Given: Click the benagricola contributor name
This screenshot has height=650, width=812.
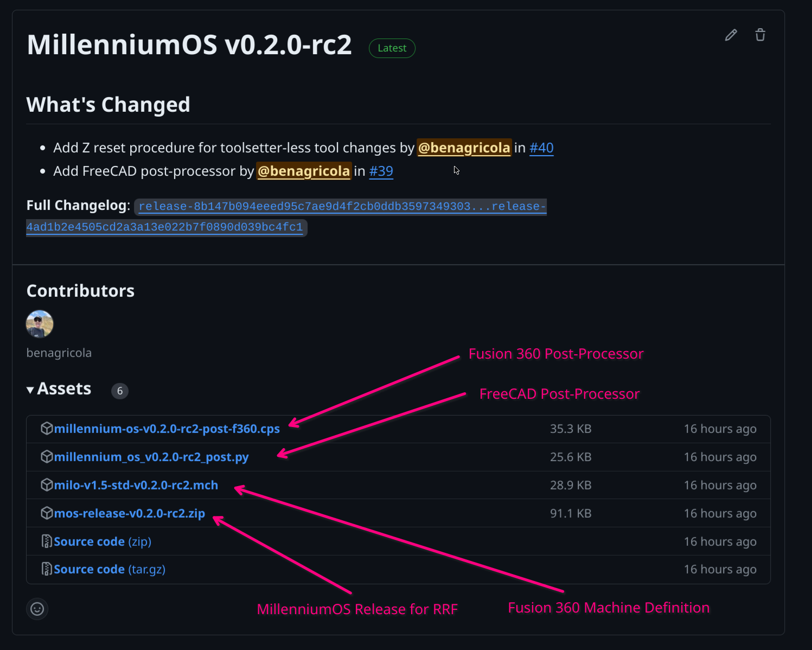Looking at the screenshot, I should click(59, 353).
